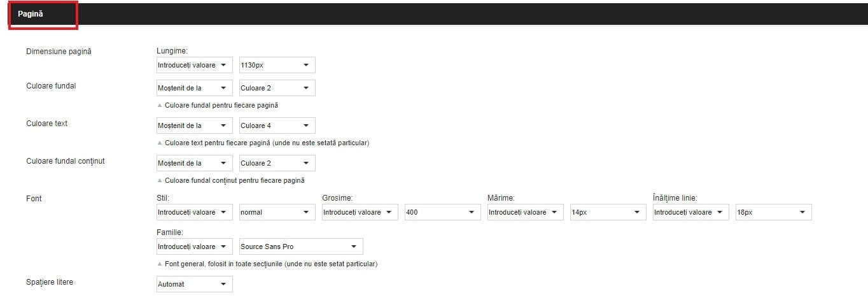Click the Culoare text label
The image size is (868, 300).
click(x=46, y=123)
